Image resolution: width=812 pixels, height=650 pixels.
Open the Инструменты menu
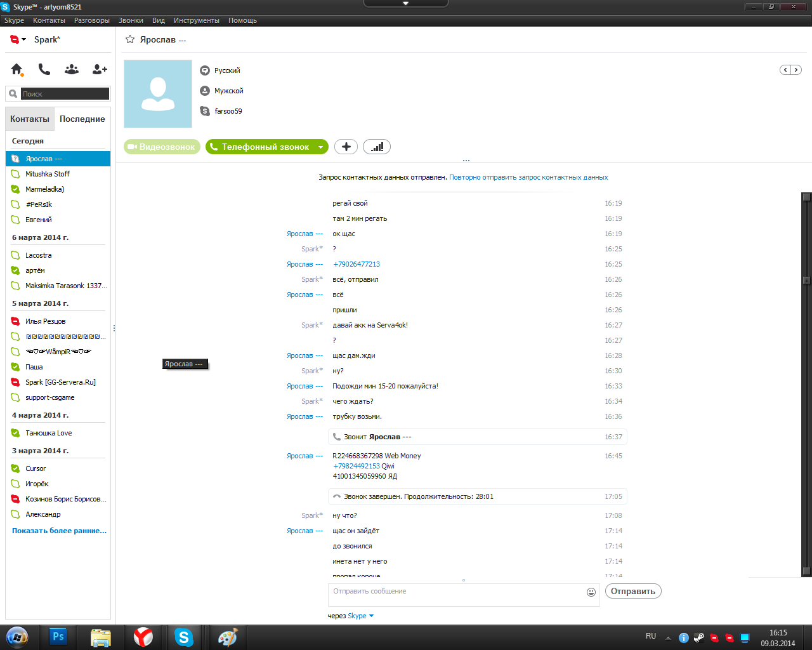pyautogui.click(x=197, y=20)
